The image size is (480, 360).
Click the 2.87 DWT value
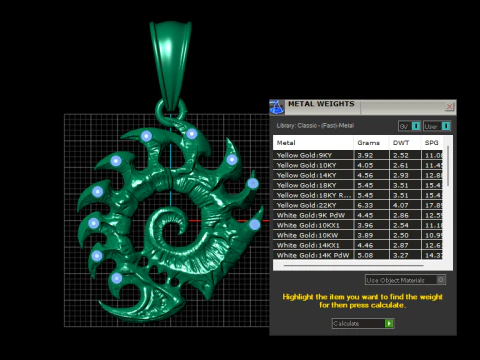(401, 245)
